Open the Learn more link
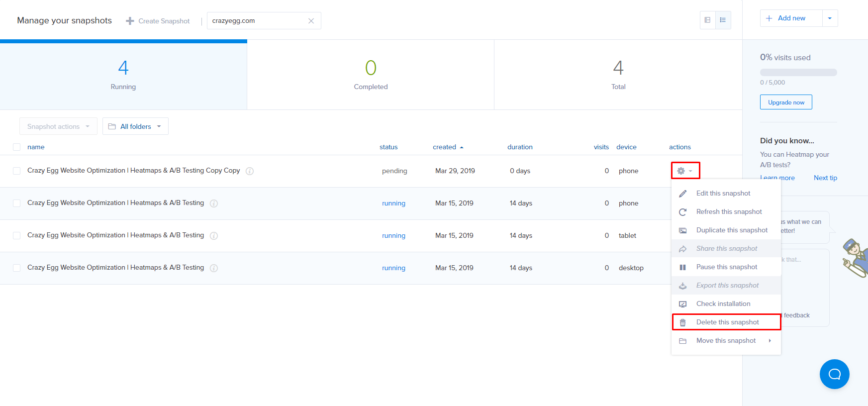 pyautogui.click(x=777, y=178)
